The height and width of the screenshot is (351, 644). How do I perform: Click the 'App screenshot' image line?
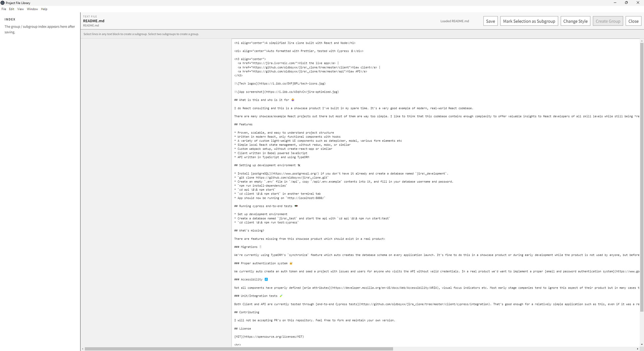[286, 92]
